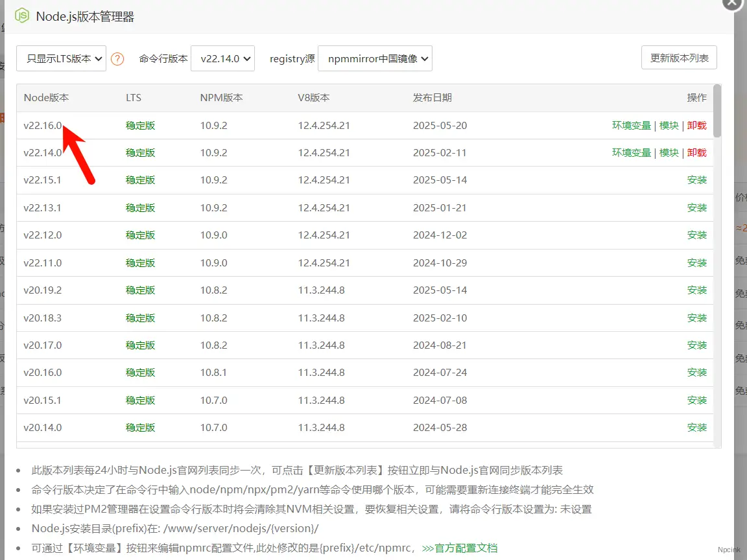Click 卸载 to uninstall v22.14.0
The image size is (747, 560).
[x=696, y=152]
